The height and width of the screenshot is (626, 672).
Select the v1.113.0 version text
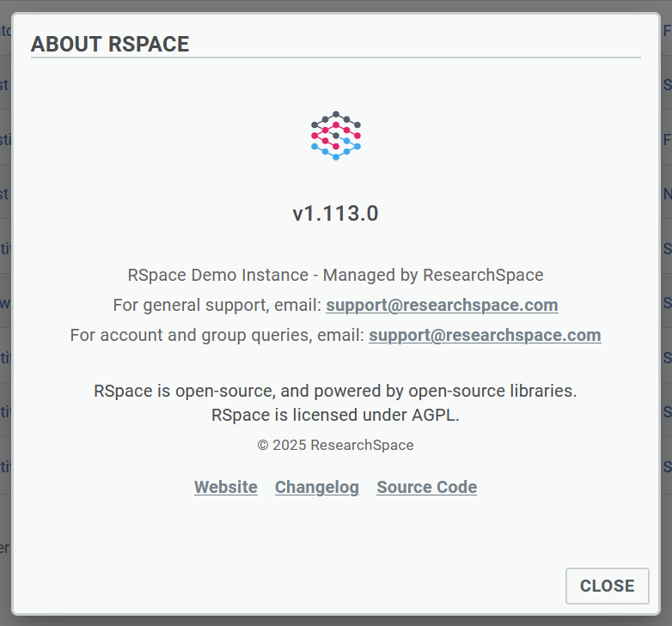(336, 214)
